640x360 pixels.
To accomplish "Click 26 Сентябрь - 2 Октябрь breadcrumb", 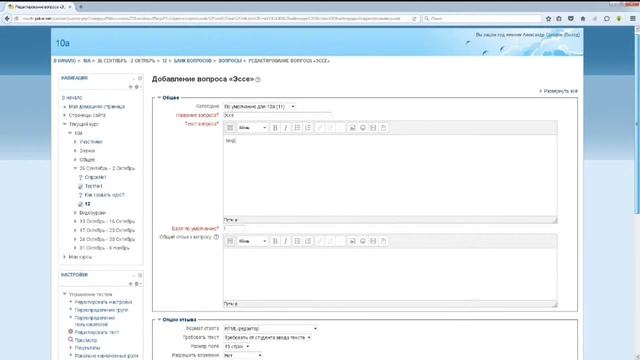I will point(126,61).
